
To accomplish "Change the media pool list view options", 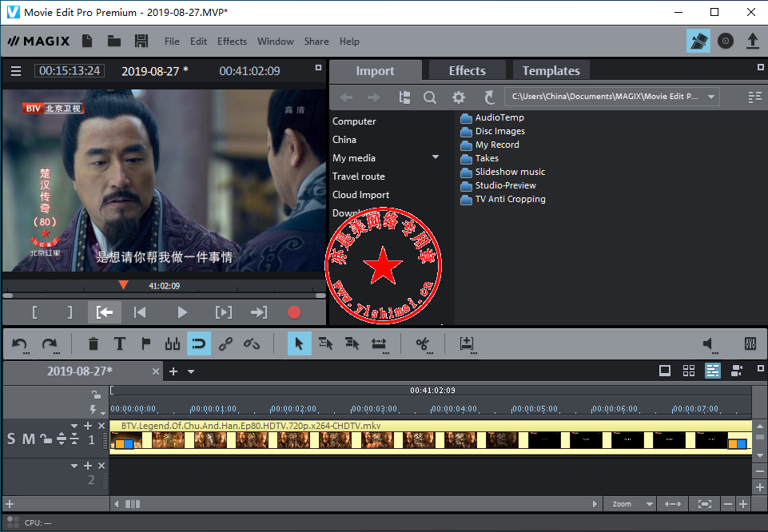I will (754, 97).
